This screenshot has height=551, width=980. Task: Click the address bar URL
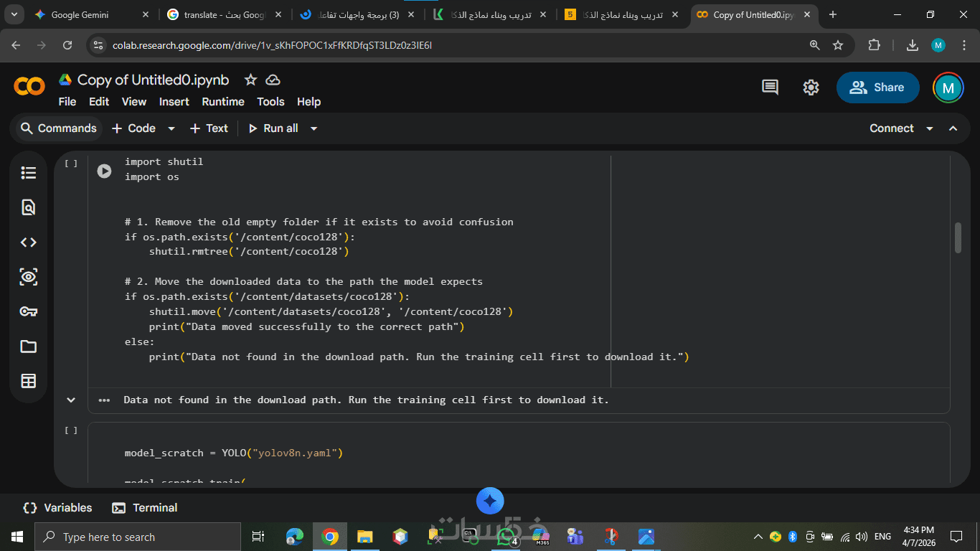272,45
